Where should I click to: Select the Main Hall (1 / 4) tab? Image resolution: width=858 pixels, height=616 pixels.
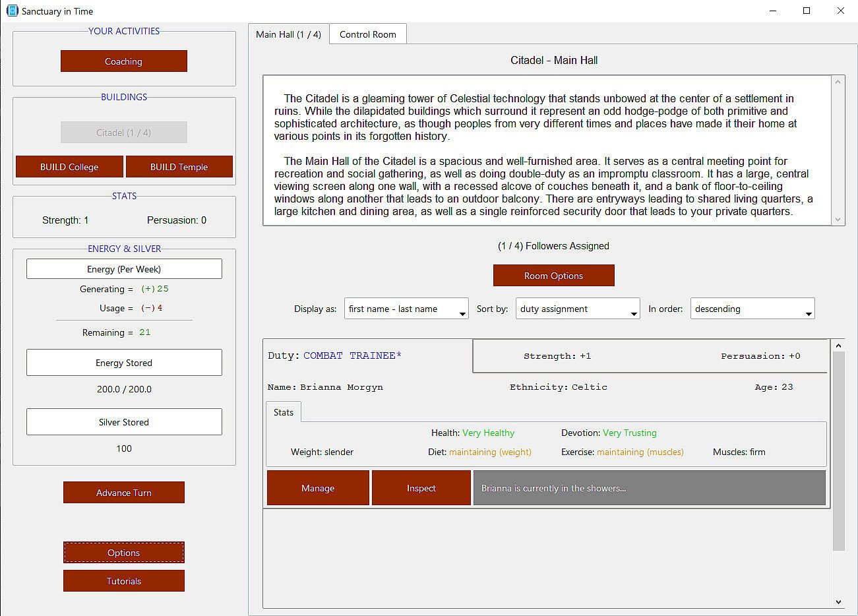click(288, 34)
